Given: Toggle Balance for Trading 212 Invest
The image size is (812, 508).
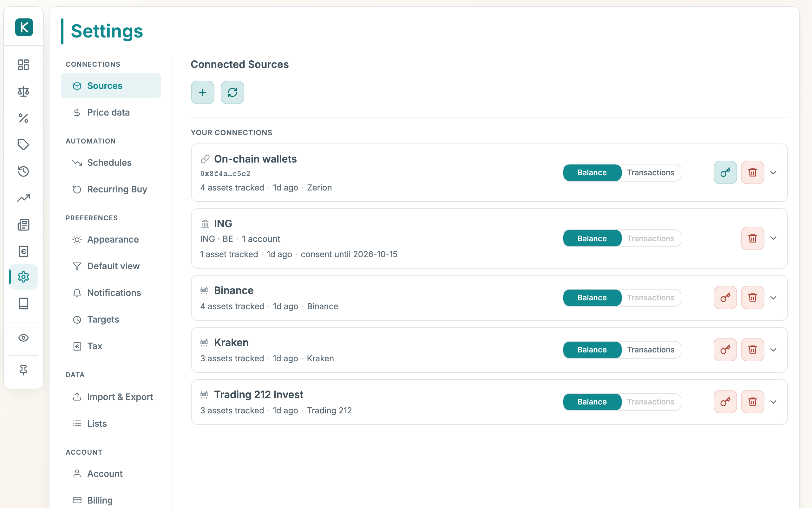Looking at the screenshot, I should coord(592,402).
